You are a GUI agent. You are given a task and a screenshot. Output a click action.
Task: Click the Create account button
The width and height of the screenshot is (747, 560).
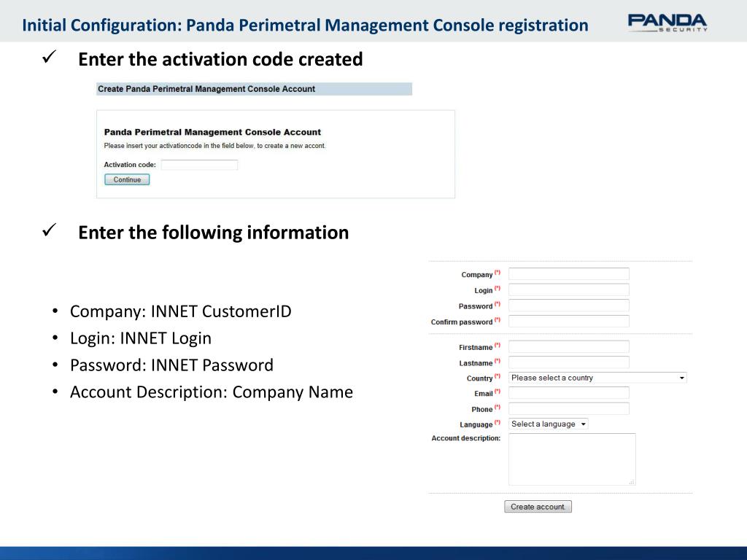tap(538, 507)
